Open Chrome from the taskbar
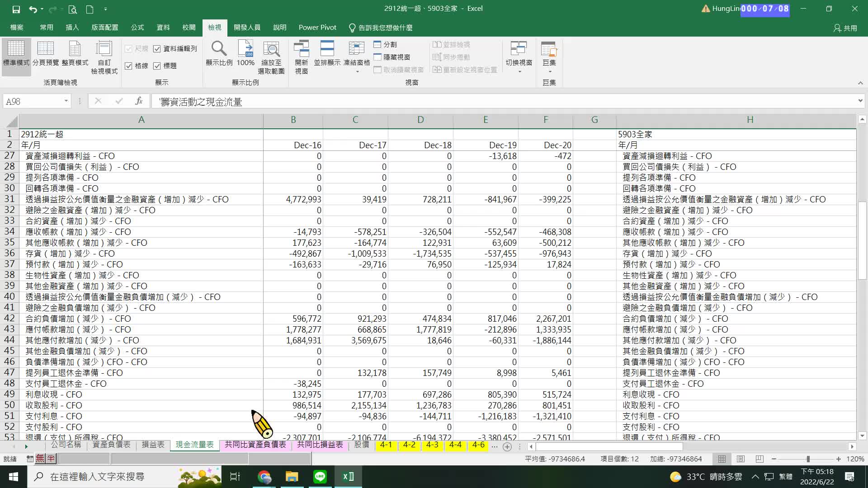Viewport: 868px width, 488px height. click(x=264, y=477)
